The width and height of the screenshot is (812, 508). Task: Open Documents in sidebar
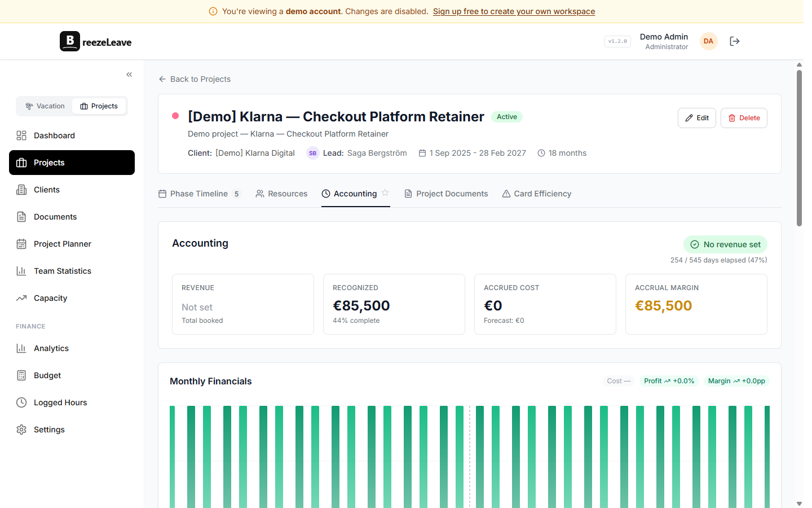(72, 217)
